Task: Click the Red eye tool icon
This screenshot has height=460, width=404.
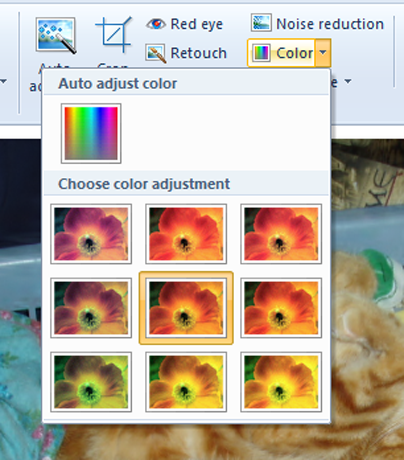Action: coord(156,24)
